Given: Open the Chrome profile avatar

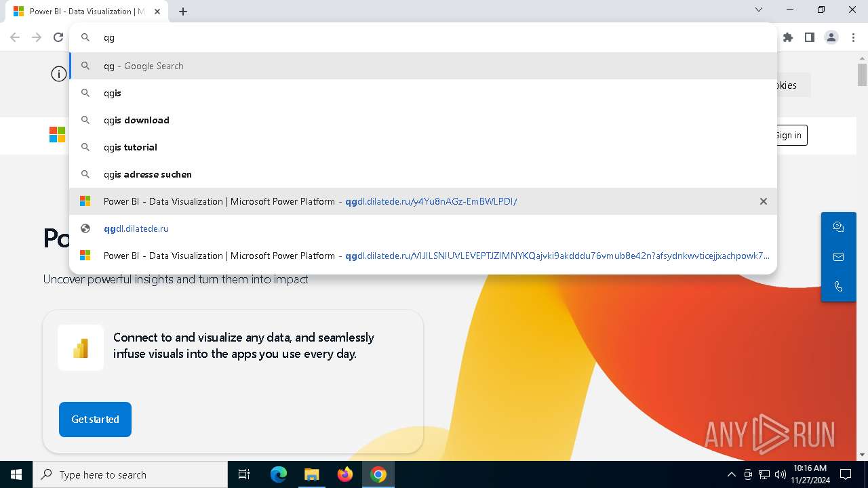Looking at the screenshot, I should point(831,37).
